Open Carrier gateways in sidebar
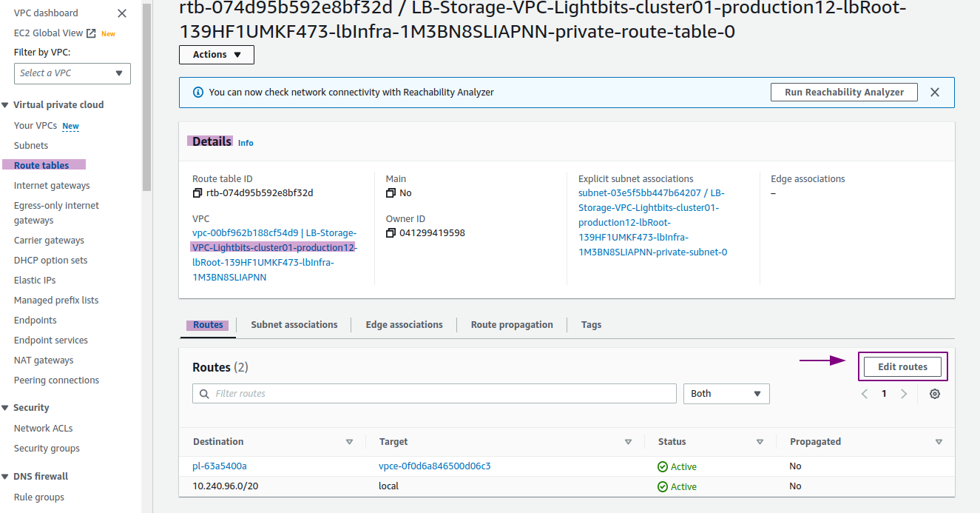Screen dimensions: 980x513 coord(49,241)
